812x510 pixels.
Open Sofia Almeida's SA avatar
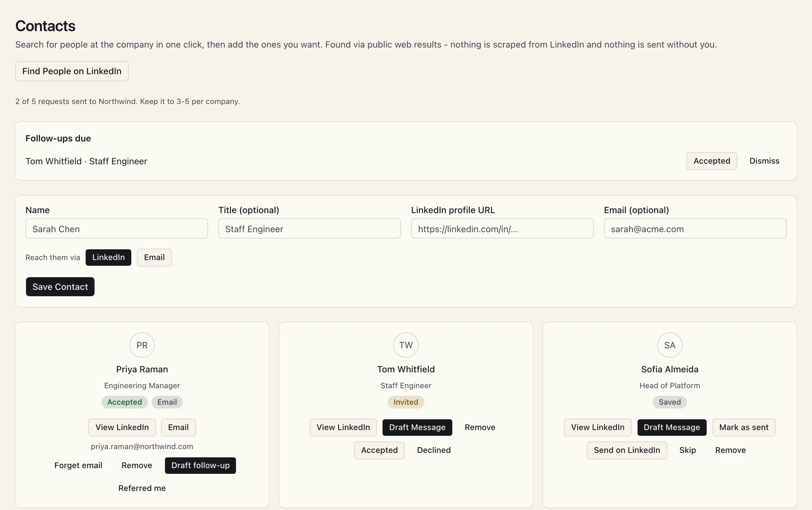[x=670, y=345]
